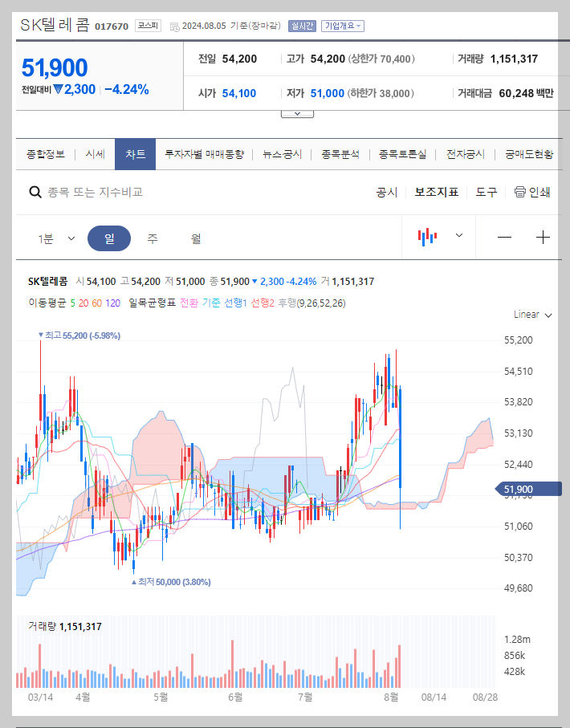The width and height of the screenshot is (570, 728).
Task: Open the 시세 tab
Action: (x=96, y=154)
